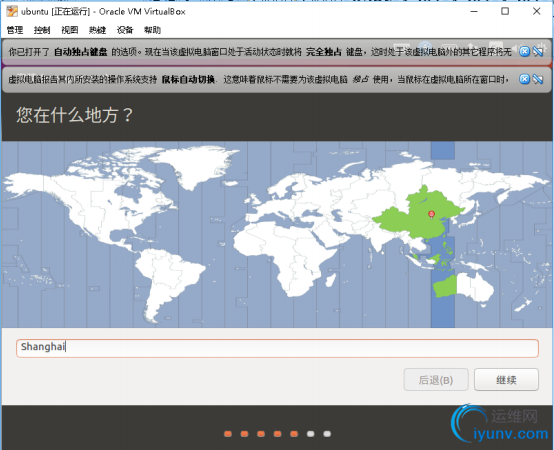Minimize the VirtualBox window

pyautogui.click(x=474, y=11)
